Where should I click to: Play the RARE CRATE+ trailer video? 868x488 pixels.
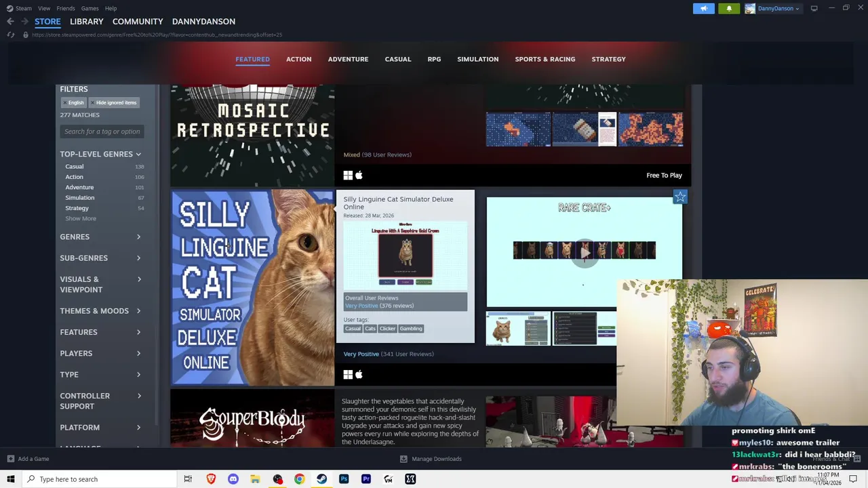point(584,251)
